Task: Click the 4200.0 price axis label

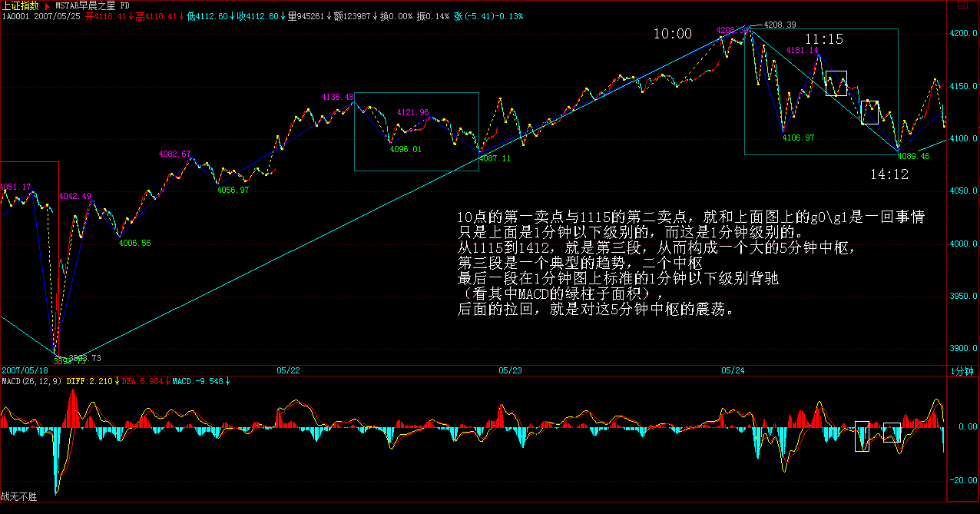Action: [x=963, y=35]
